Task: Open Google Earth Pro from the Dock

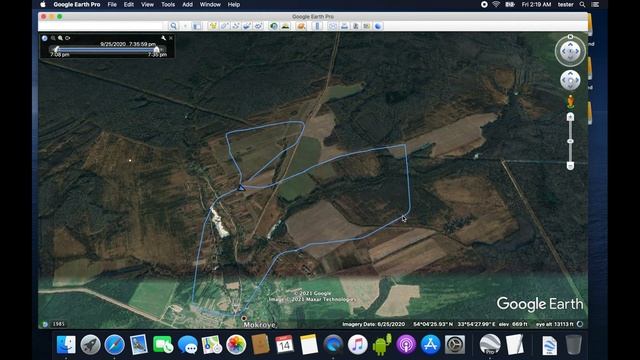Action: tap(490, 345)
